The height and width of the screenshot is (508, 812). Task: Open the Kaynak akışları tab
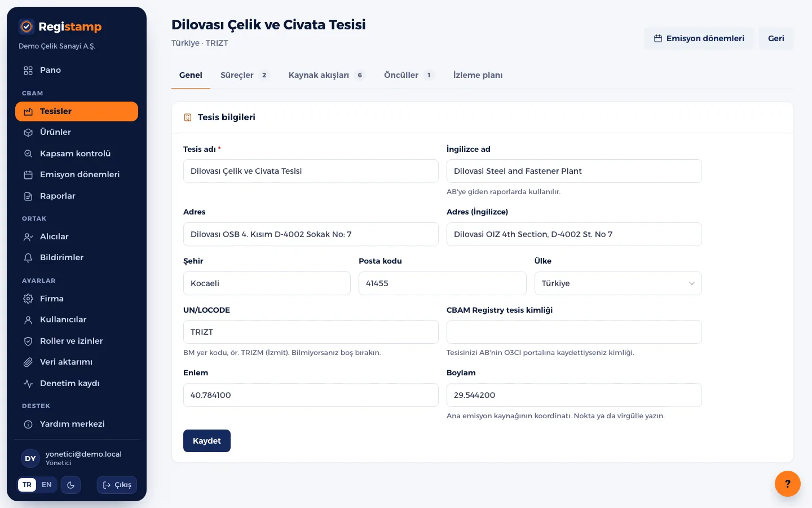tap(327, 75)
